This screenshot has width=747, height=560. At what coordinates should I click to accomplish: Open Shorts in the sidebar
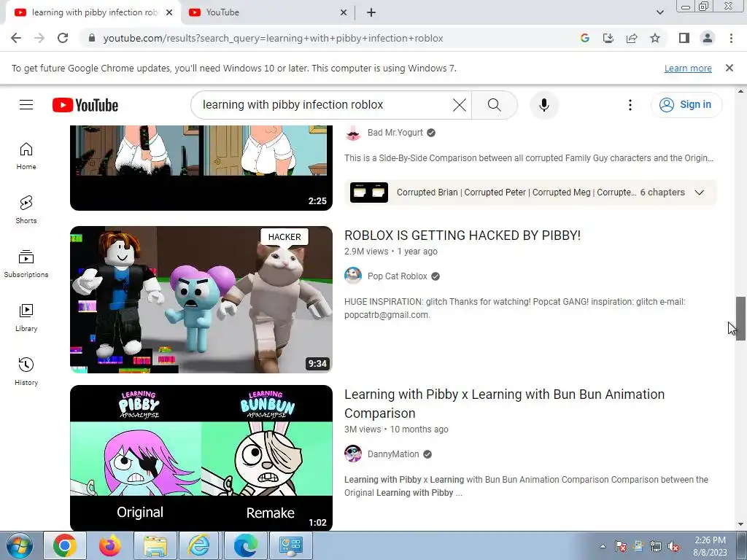coord(26,210)
